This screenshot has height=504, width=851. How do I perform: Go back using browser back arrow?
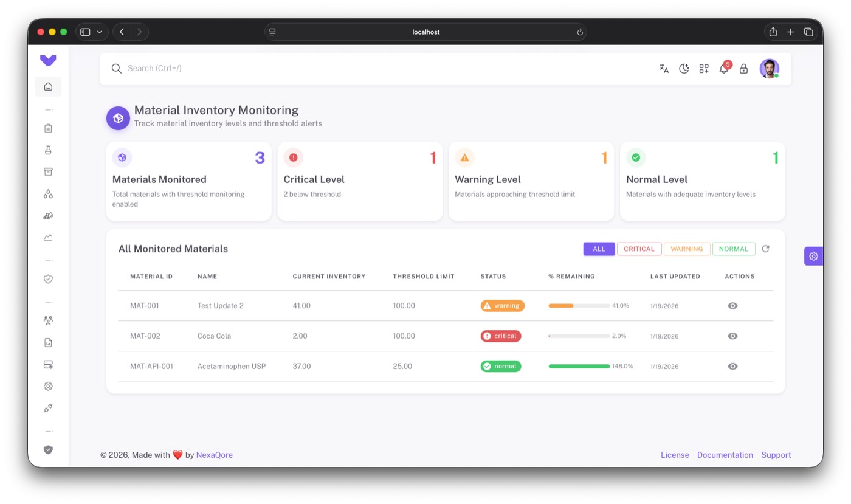(122, 32)
